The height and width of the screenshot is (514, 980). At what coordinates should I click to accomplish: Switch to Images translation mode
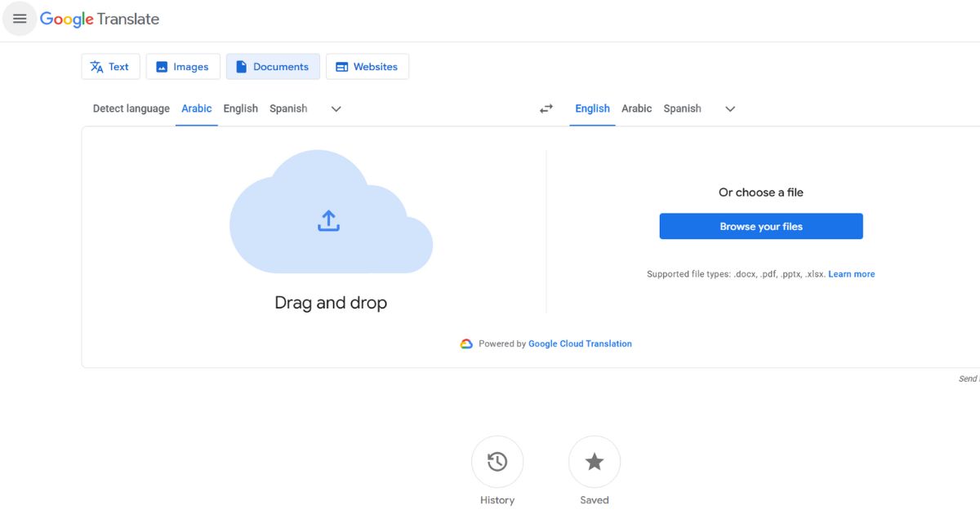(x=183, y=67)
